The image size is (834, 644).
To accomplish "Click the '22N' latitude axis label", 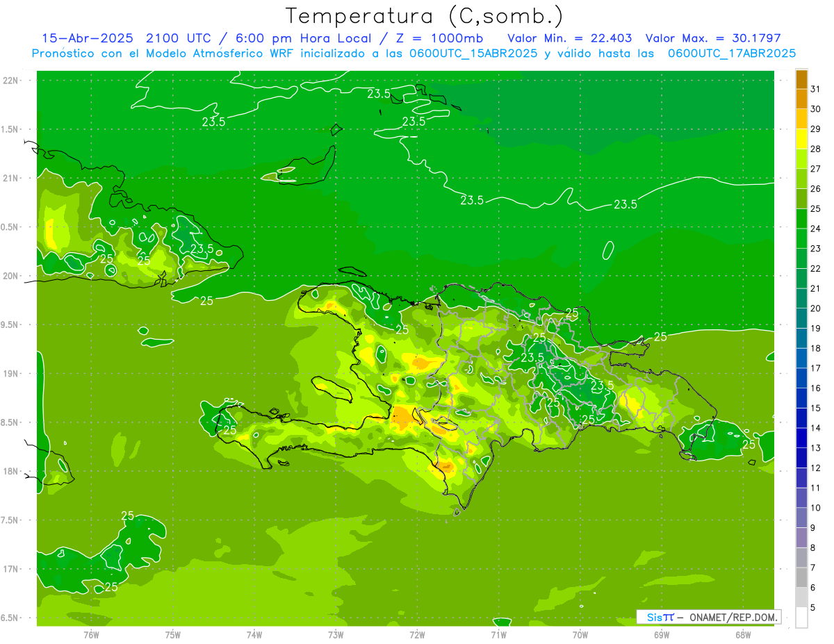I will point(11,81).
